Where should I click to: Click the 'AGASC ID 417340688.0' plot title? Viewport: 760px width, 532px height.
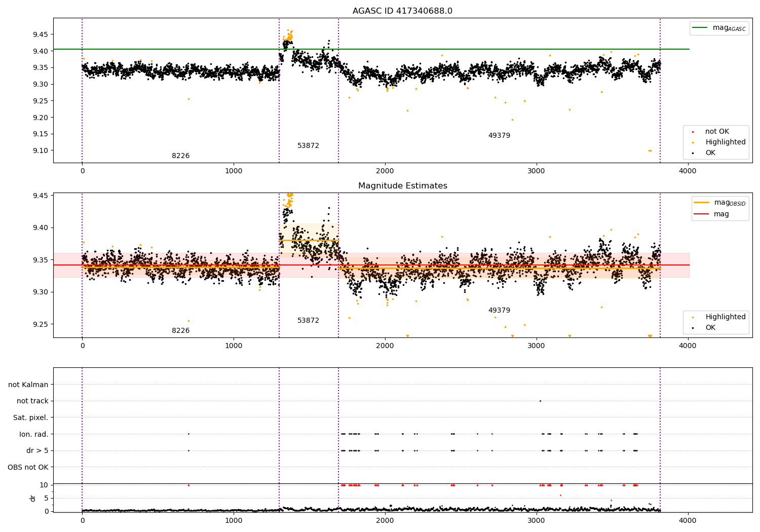pos(402,11)
